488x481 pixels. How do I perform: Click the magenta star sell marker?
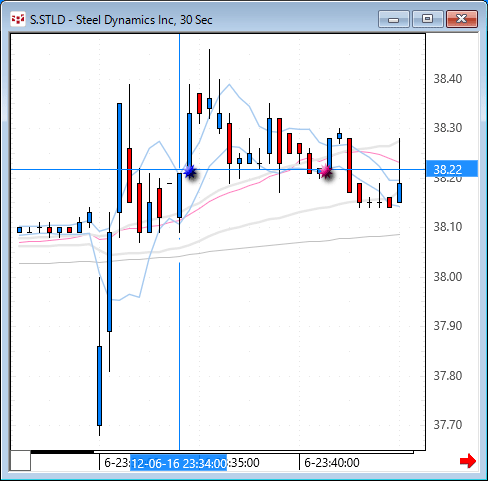[x=326, y=172]
